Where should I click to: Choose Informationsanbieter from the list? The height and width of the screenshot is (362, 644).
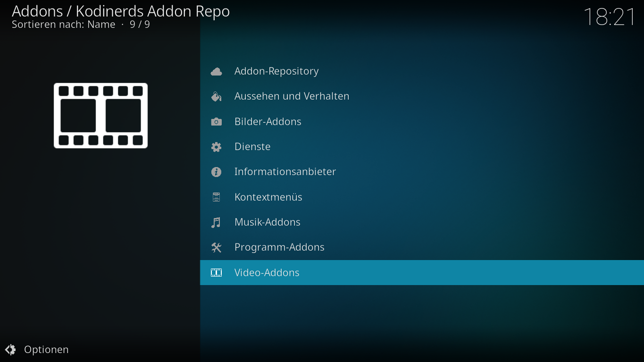[422, 172]
